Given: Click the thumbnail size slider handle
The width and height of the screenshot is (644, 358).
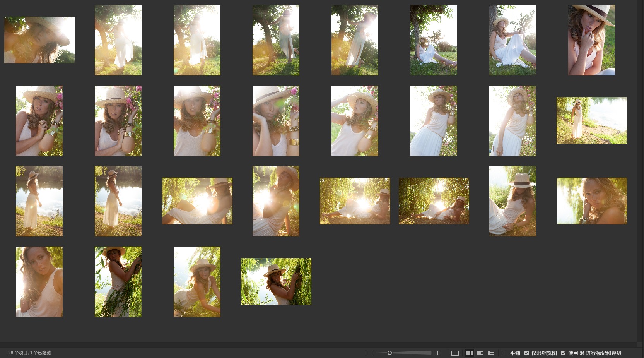Looking at the screenshot, I should click(389, 353).
